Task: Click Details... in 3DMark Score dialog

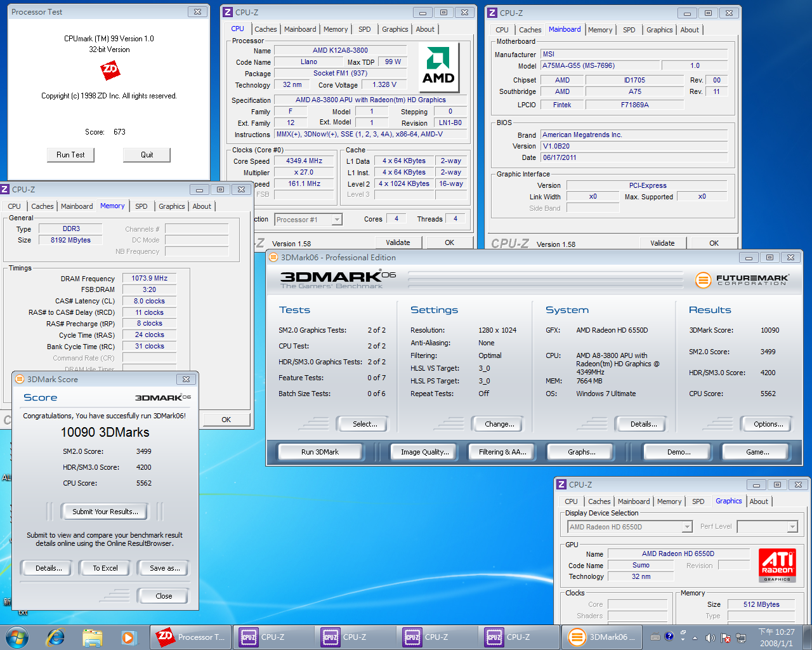Action: pyautogui.click(x=48, y=568)
